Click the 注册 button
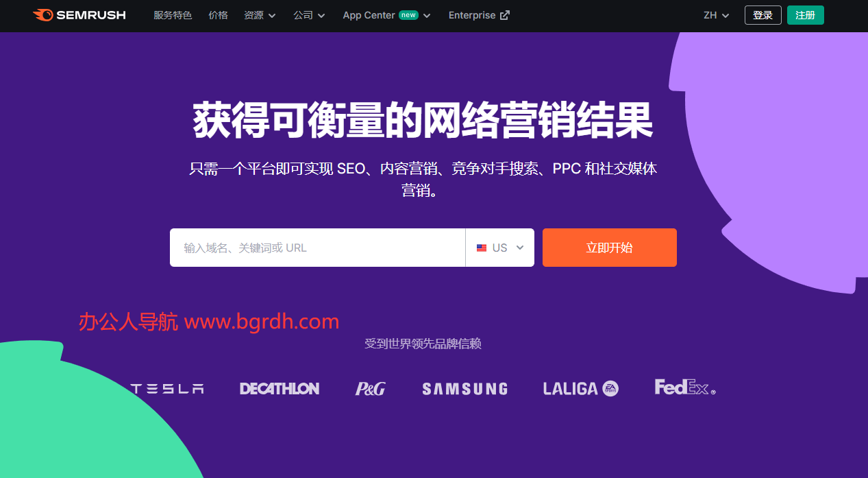The image size is (868, 478). pyautogui.click(x=805, y=14)
